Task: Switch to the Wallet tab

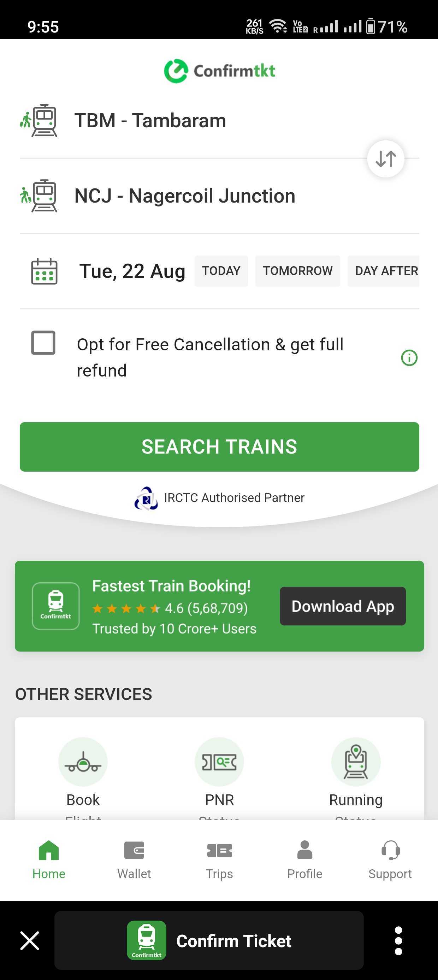Action: click(134, 859)
